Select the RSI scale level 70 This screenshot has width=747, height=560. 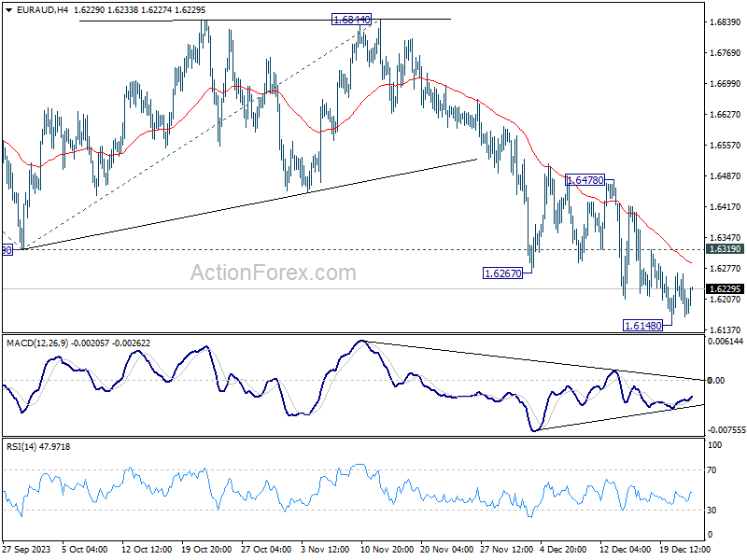(712, 470)
